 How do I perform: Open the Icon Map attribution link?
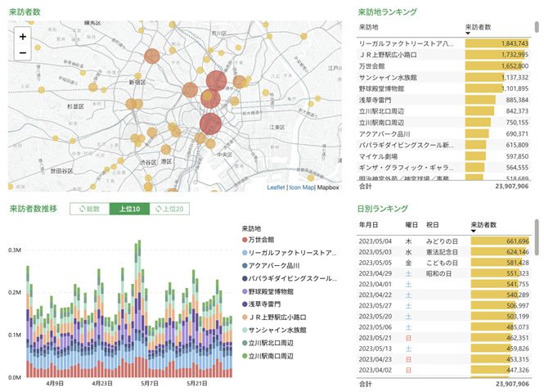302,187
